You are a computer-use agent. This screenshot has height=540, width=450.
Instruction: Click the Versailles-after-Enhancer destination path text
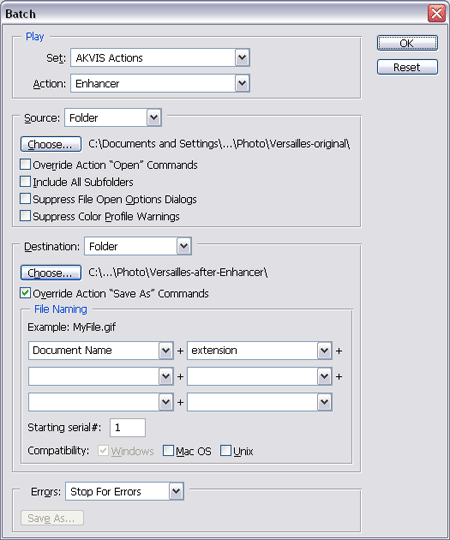point(178,272)
